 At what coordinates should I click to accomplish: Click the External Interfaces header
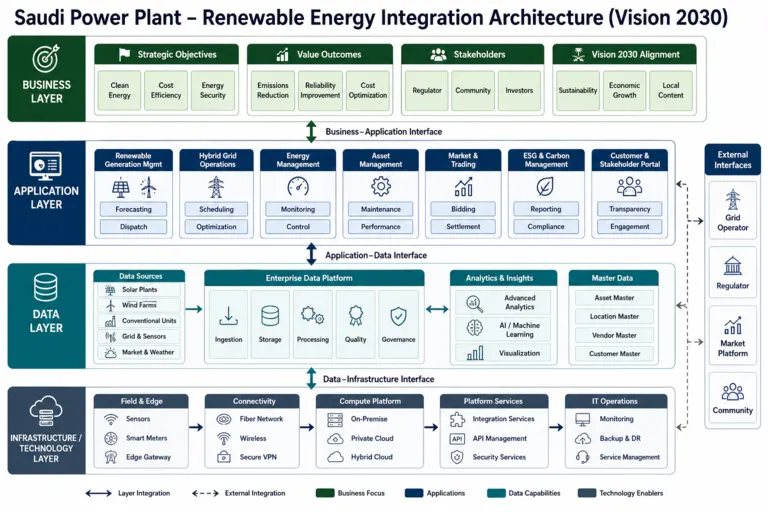click(x=732, y=160)
